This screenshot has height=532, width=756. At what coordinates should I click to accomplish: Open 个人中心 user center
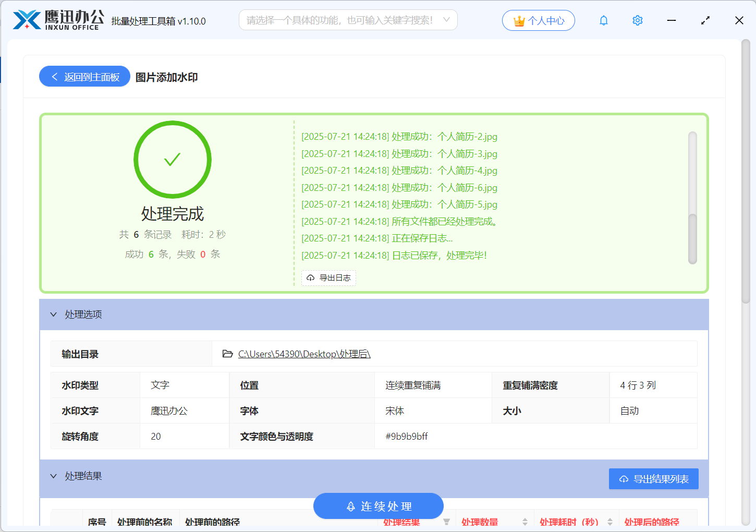(539, 20)
